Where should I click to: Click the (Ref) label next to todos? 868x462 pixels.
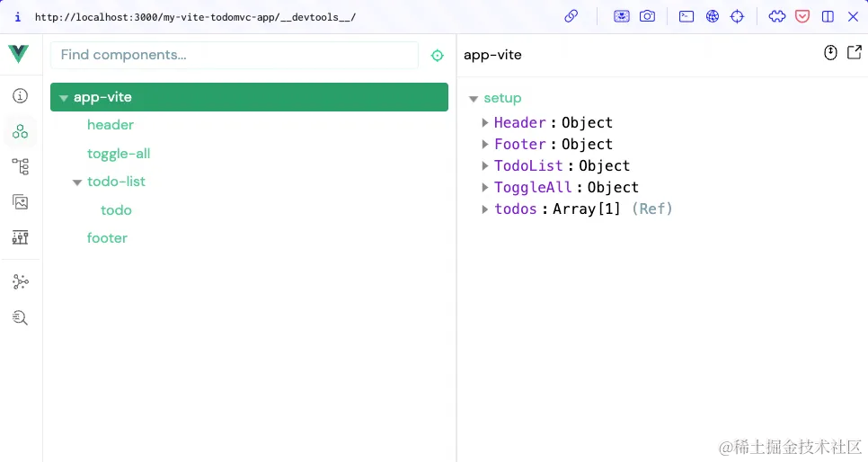click(x=652, y=209)
